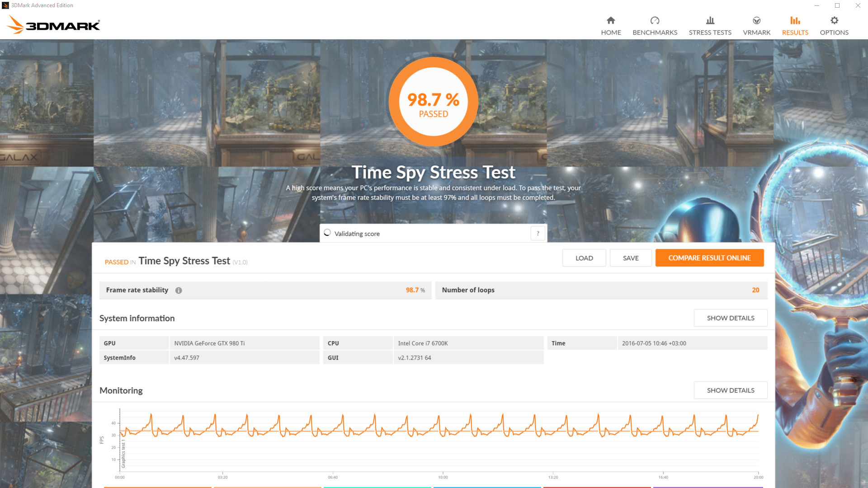Click the Validating score status text

pyautogui.click(x=357, y=234)
